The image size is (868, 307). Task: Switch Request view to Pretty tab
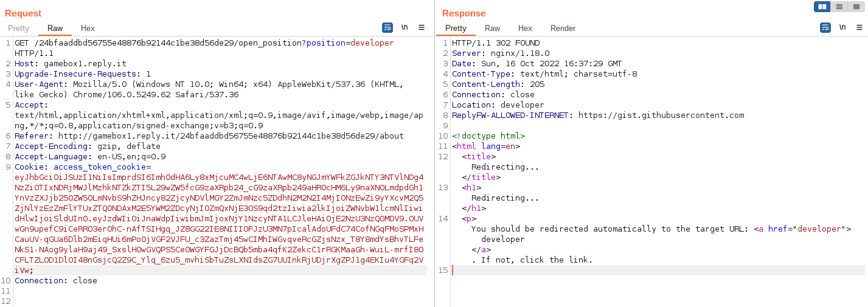[18, 29]
